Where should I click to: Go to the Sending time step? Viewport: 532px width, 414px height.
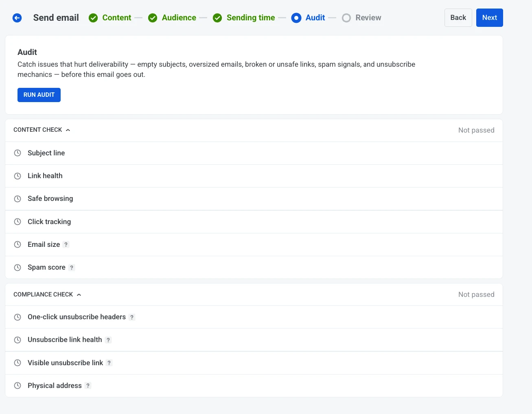tap(251, 17)
